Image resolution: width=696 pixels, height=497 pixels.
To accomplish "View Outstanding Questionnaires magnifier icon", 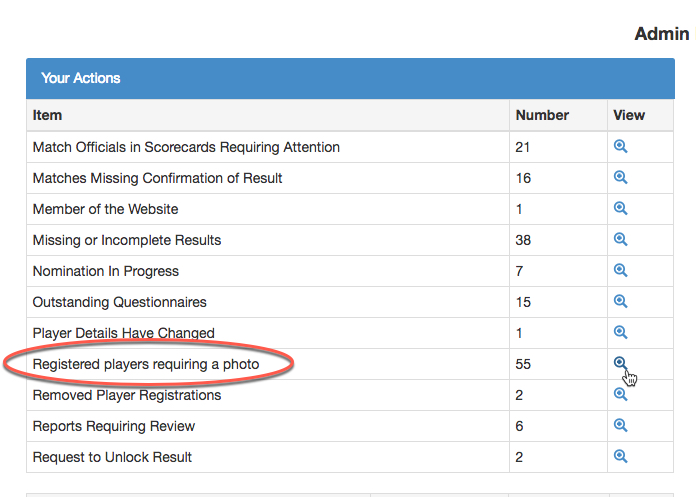I will [620, 301].
